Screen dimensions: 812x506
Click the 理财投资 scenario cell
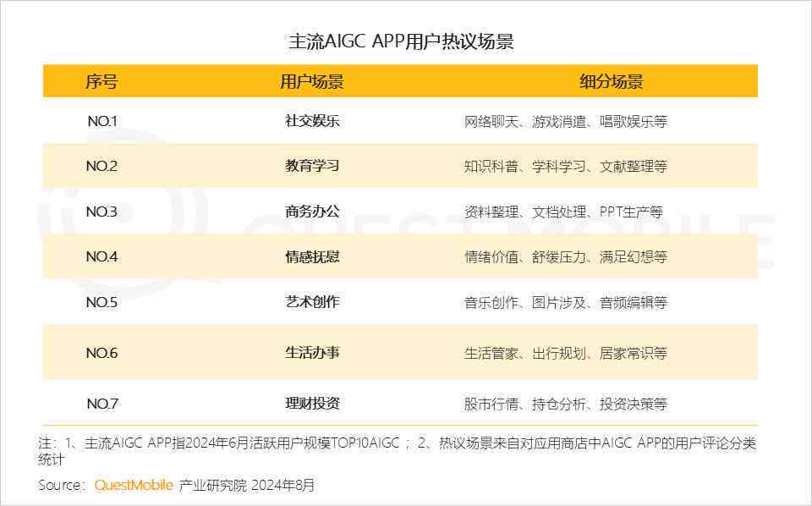[312, 404]
